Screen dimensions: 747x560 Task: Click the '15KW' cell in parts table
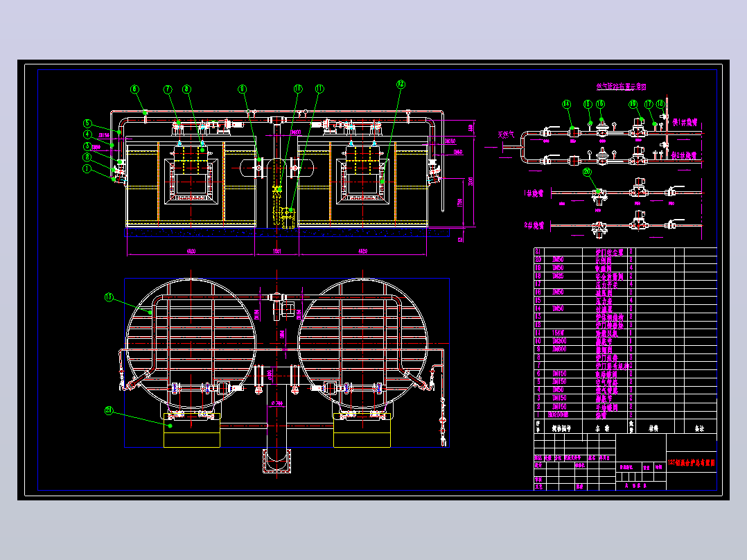(558, 333)
